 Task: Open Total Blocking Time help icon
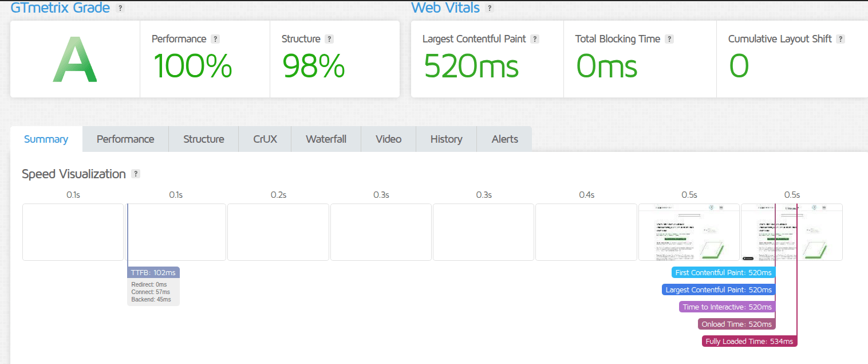pos(669,39)
